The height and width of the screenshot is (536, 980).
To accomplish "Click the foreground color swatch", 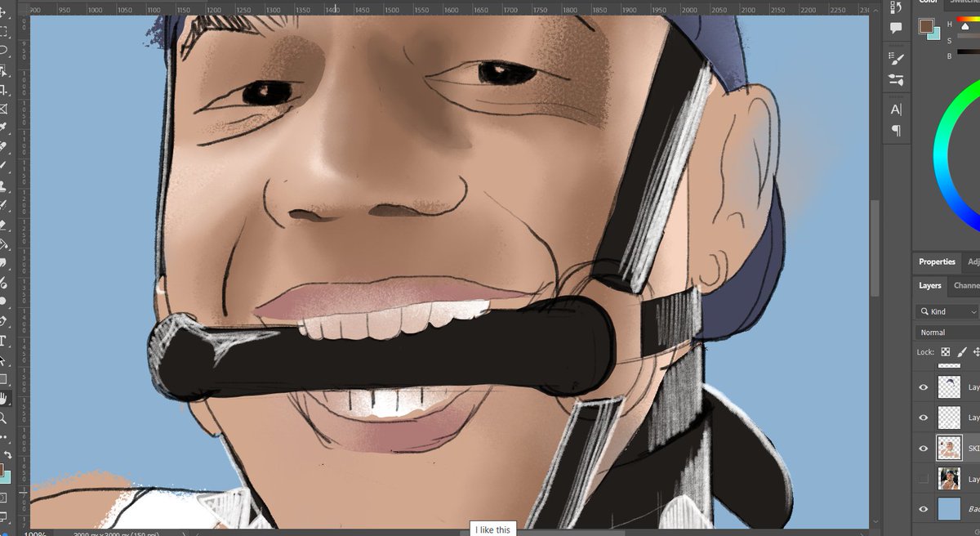I will tap(925, 26).
